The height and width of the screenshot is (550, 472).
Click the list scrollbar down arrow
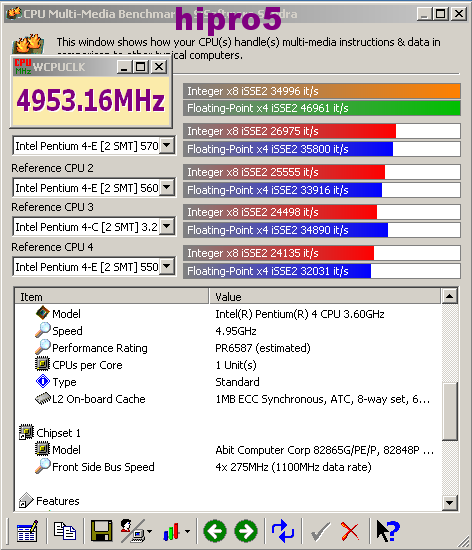tap(449, 503)
